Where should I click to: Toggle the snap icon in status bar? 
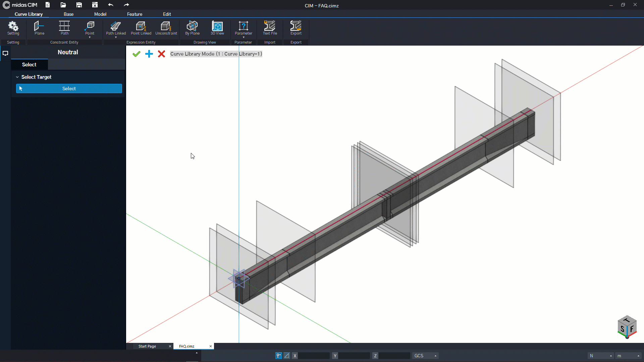(x=279, y=356)
